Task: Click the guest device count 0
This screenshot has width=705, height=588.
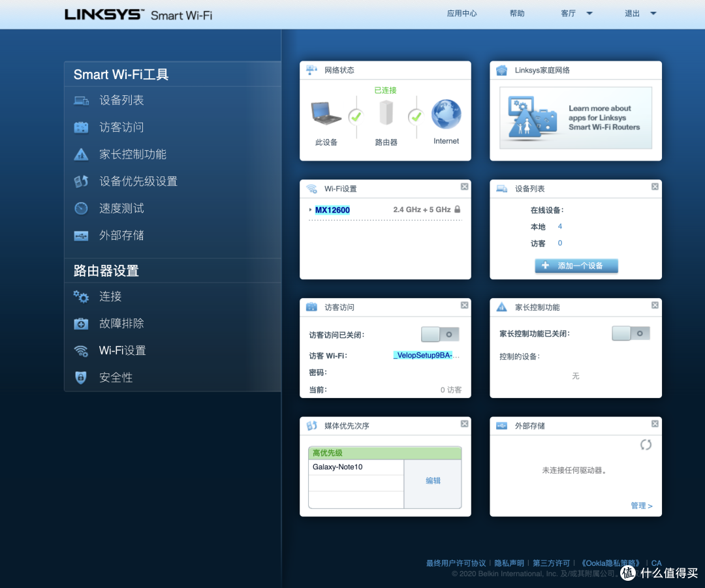Action: pyautogui.click(x=560, y=243)
